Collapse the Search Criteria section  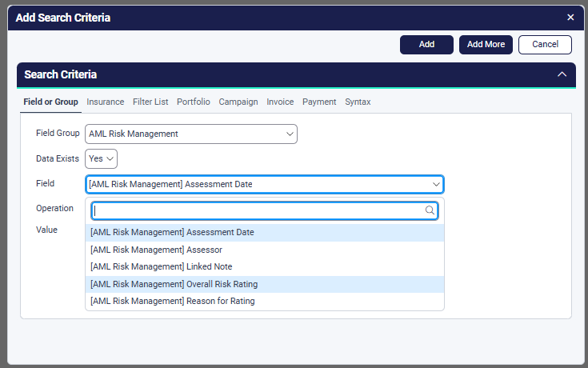click(x=562, y=74)
